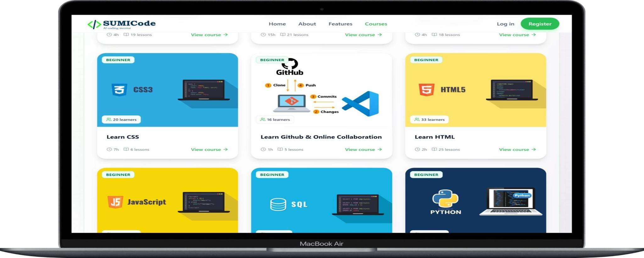Viewport: 644px width, 258px height.
Task: Open the Home nav item
Action: (277, 24)
